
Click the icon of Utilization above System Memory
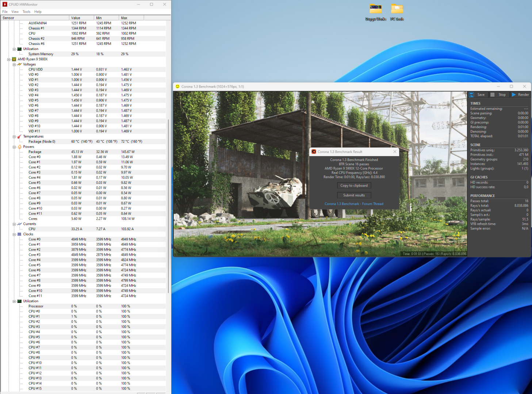pyautogui.click(x=19, y=49)
